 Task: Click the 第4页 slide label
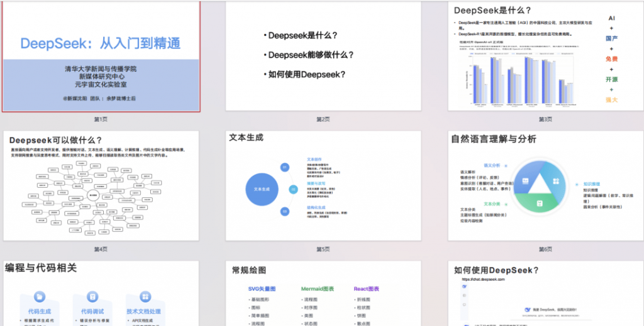tap(101, 249)
